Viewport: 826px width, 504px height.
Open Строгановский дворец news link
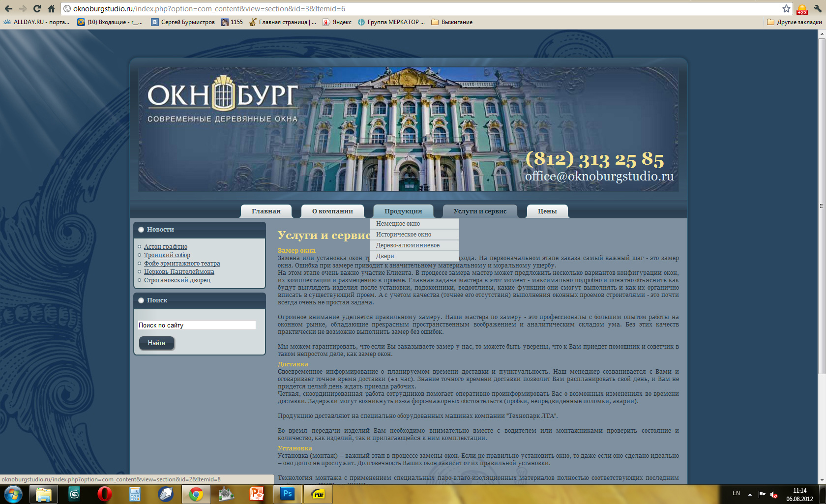(x=177, y=280)
